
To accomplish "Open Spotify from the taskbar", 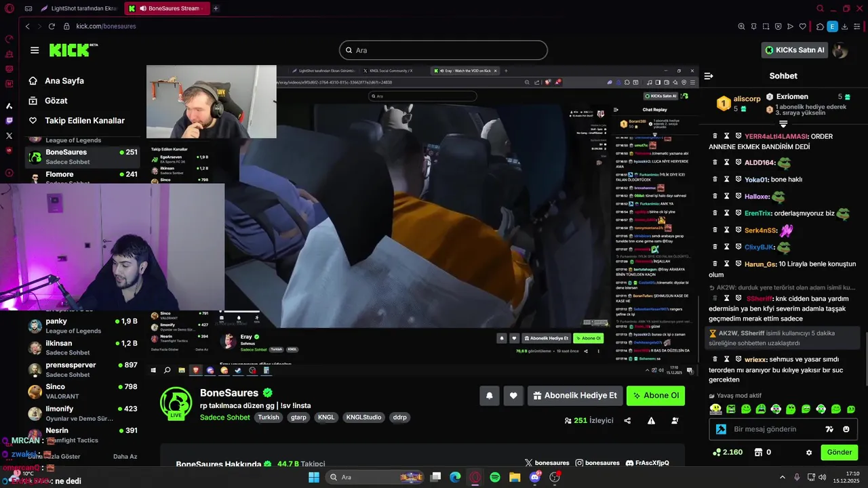I will click(495, 477).
